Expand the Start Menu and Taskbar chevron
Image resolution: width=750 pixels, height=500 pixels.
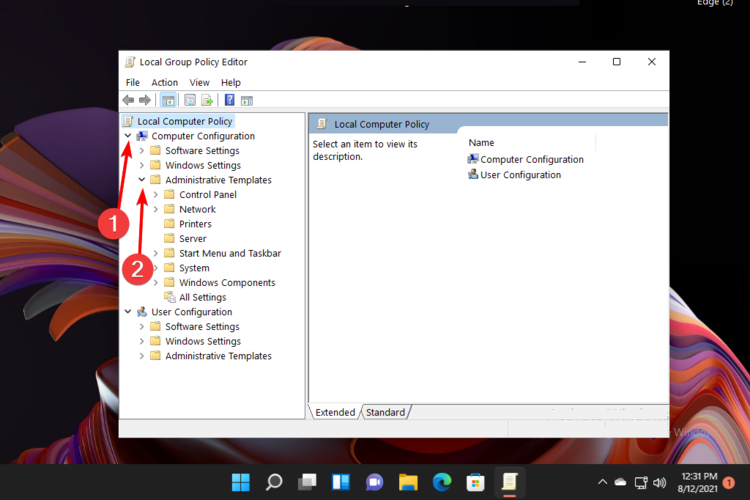click(155, 253)
